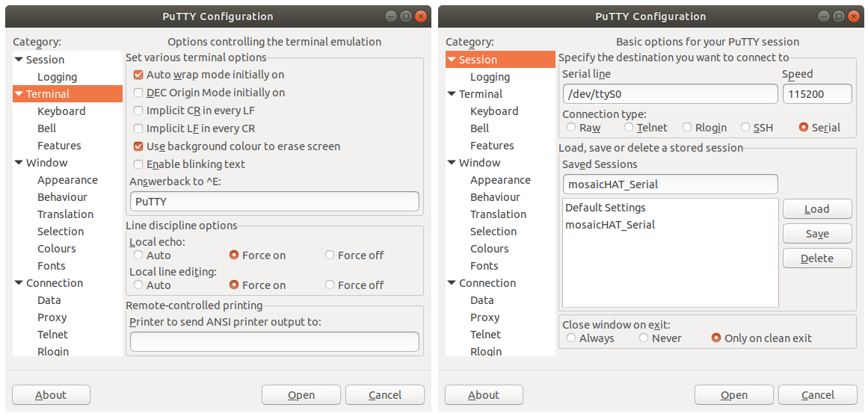Enable DEC Origin Mode checkbox in left window

138,93
